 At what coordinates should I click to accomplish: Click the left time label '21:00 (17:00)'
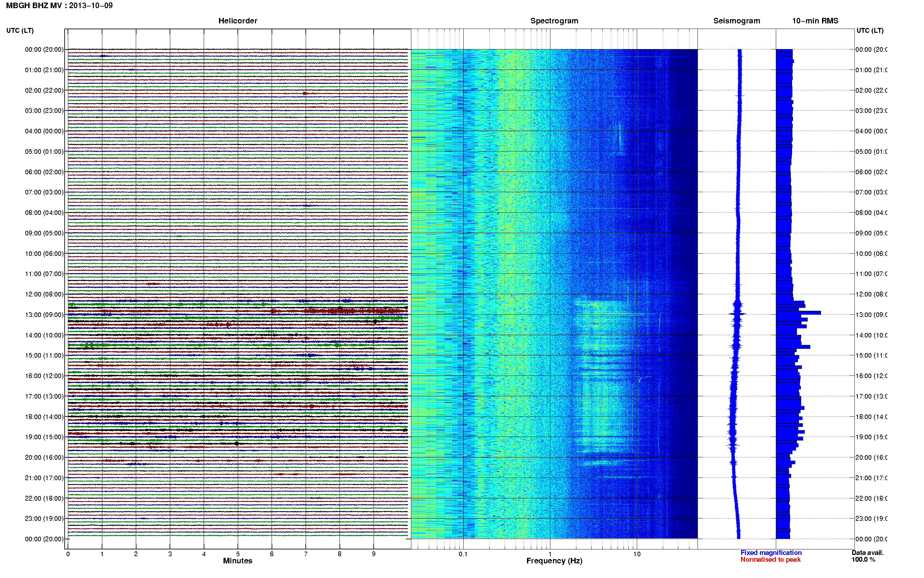pyautogui.click(x=44, y=478)
